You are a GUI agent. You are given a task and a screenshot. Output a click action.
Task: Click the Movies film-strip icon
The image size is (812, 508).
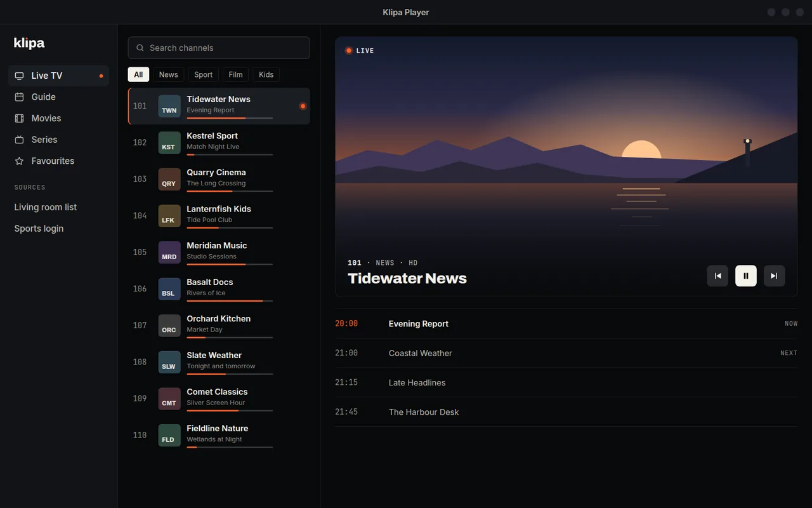[19, 118]
